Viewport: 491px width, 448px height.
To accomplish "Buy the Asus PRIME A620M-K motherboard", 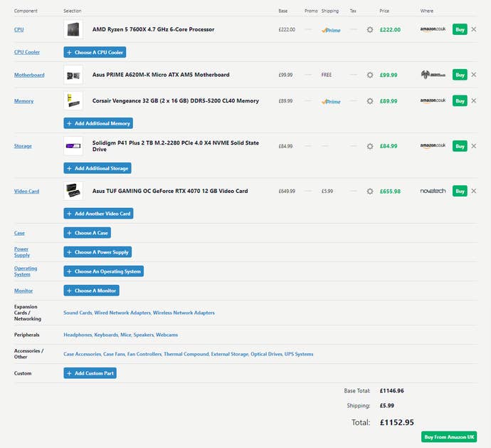I will coord(460,75).
